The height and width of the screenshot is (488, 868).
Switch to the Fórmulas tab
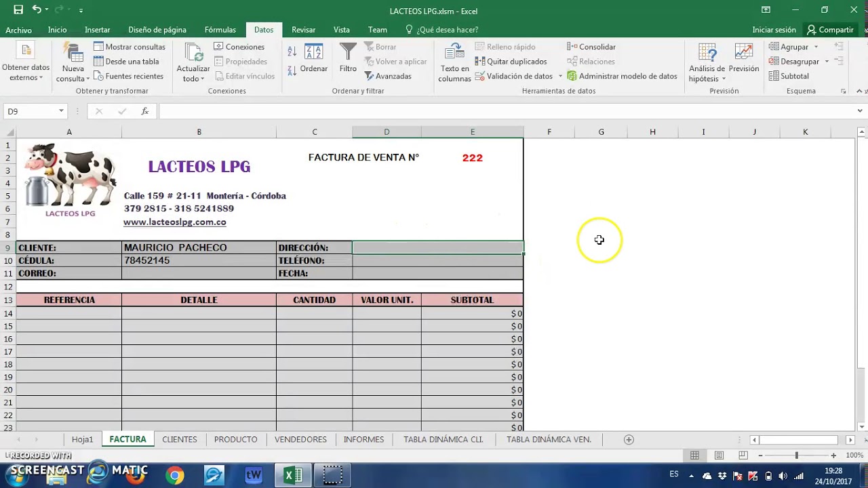coord(220,30)
